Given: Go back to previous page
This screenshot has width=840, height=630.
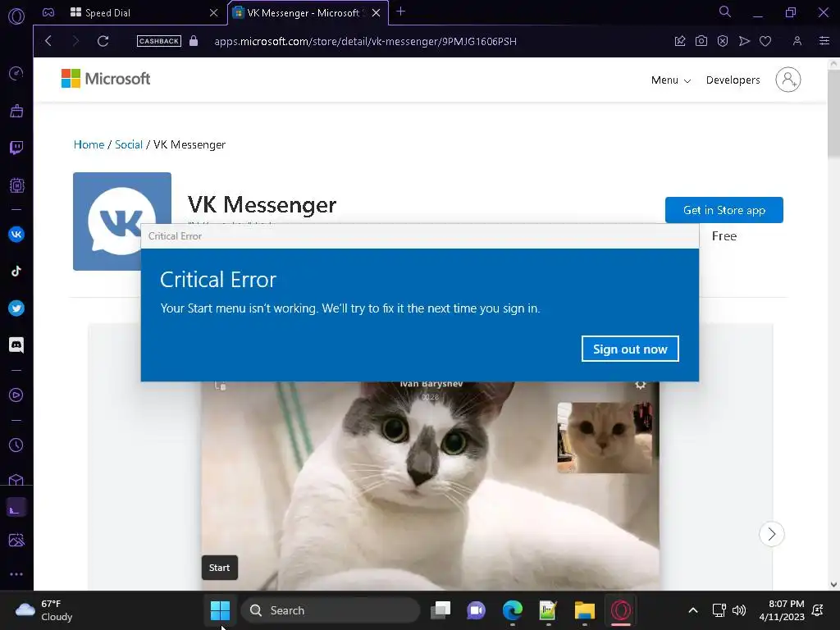Looking at the screenshot, I should point(48,41).
